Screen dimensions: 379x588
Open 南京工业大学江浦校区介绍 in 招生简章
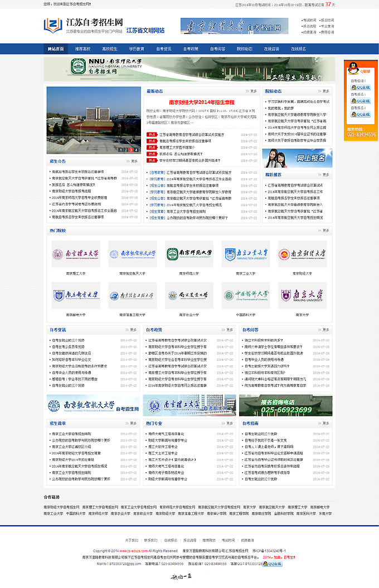(x=71, y=447)
